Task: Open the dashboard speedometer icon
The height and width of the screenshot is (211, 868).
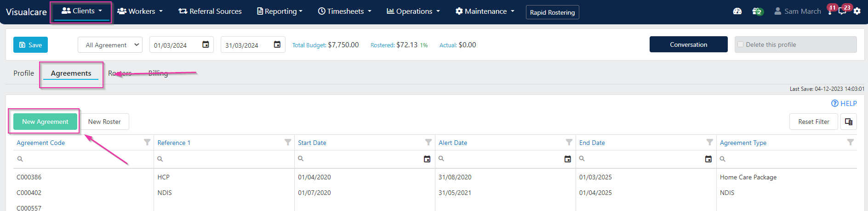Action: coord(737,11)
